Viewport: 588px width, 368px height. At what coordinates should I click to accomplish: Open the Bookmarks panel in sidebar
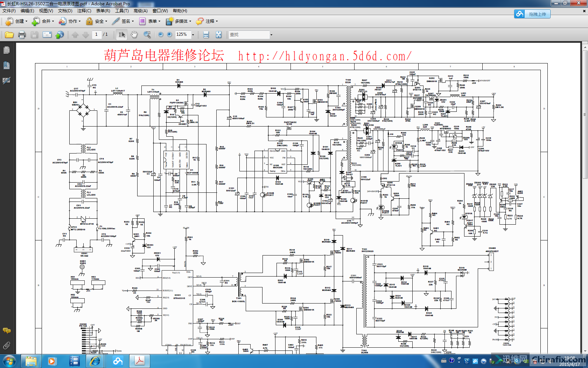pos(6,66)
